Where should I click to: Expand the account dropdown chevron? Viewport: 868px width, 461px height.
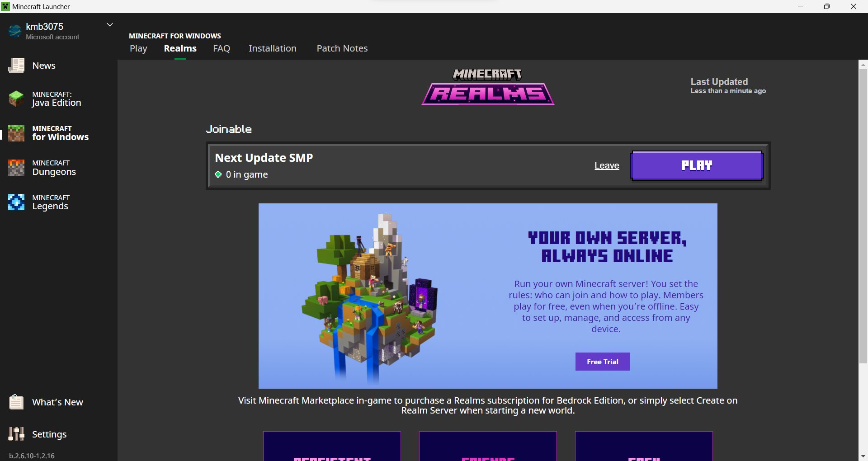(x=109, y=24)
